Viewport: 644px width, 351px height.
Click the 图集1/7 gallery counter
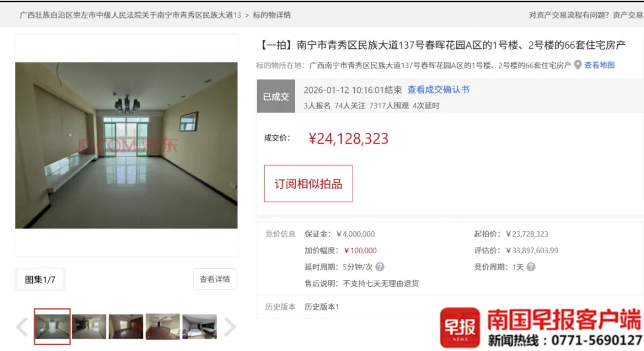(x=40, y=279)
